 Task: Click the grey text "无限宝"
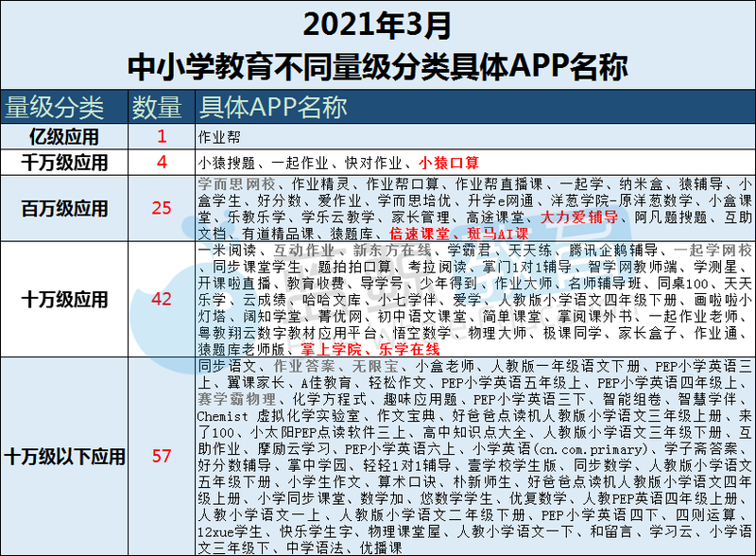[375, 366]
